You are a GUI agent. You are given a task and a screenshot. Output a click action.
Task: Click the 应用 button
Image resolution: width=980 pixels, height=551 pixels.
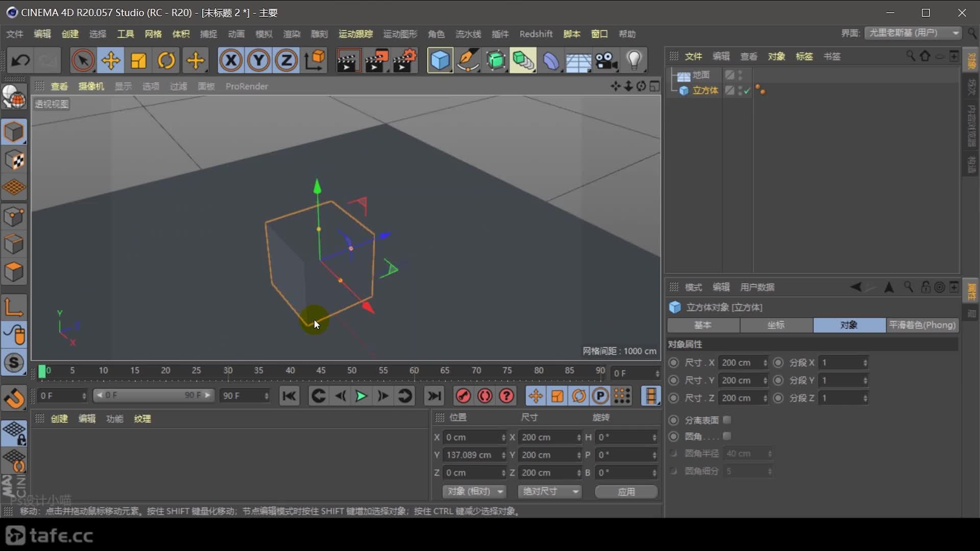coord(626,492)
